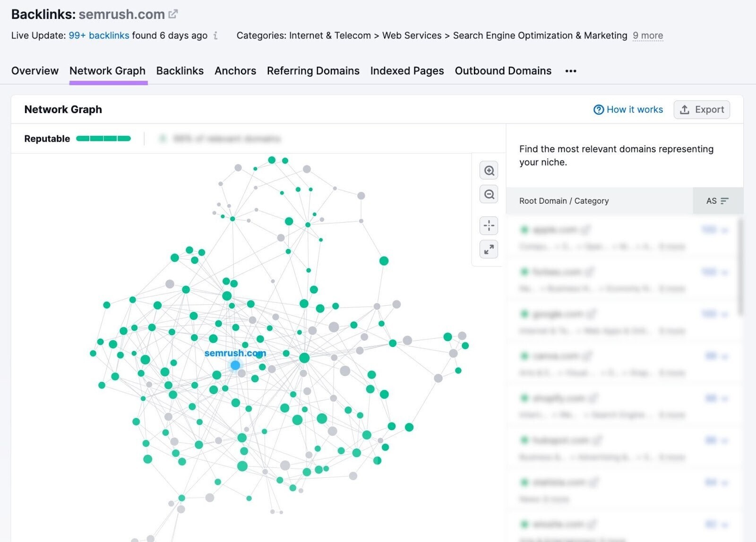Screen dimensions: 756x542
Task: Click the Export button
Action: [702, 109]
